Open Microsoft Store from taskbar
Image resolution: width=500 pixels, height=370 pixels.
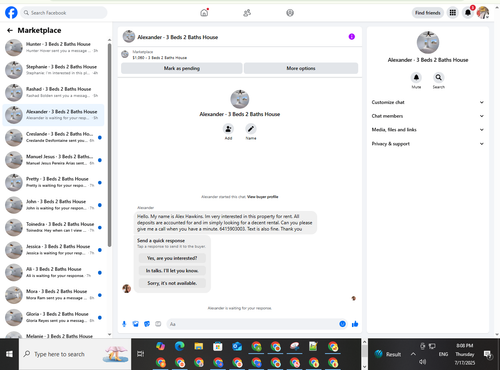(x=218, y=347)
